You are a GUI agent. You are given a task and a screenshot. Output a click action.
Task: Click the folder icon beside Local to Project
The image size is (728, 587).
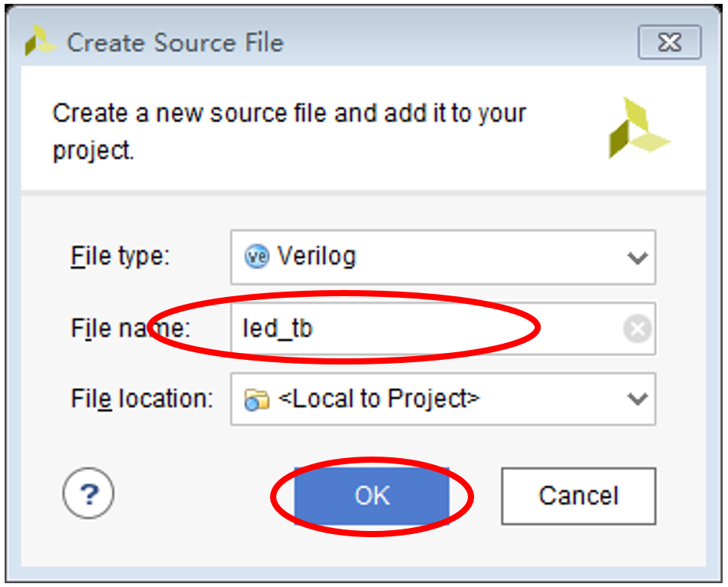(256, 400)
